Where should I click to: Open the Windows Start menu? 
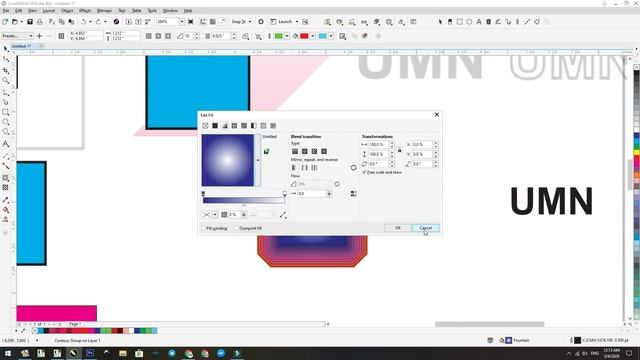[7, 353]
